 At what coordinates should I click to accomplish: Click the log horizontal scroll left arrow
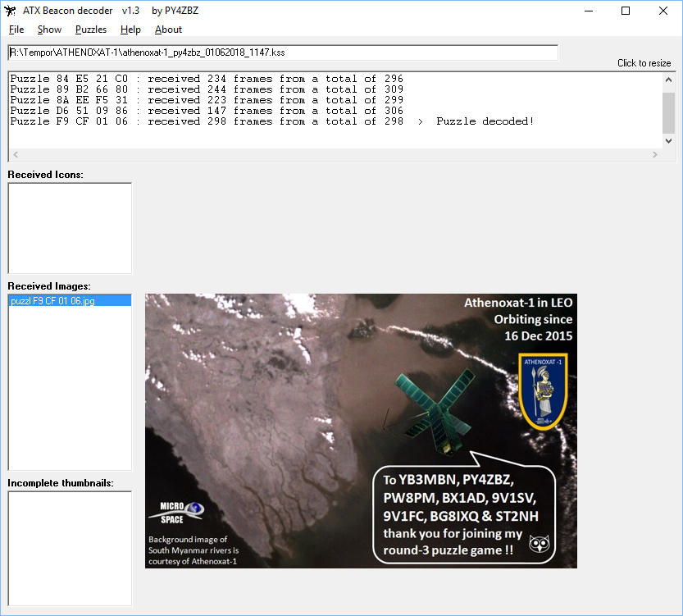click(16, 155)
